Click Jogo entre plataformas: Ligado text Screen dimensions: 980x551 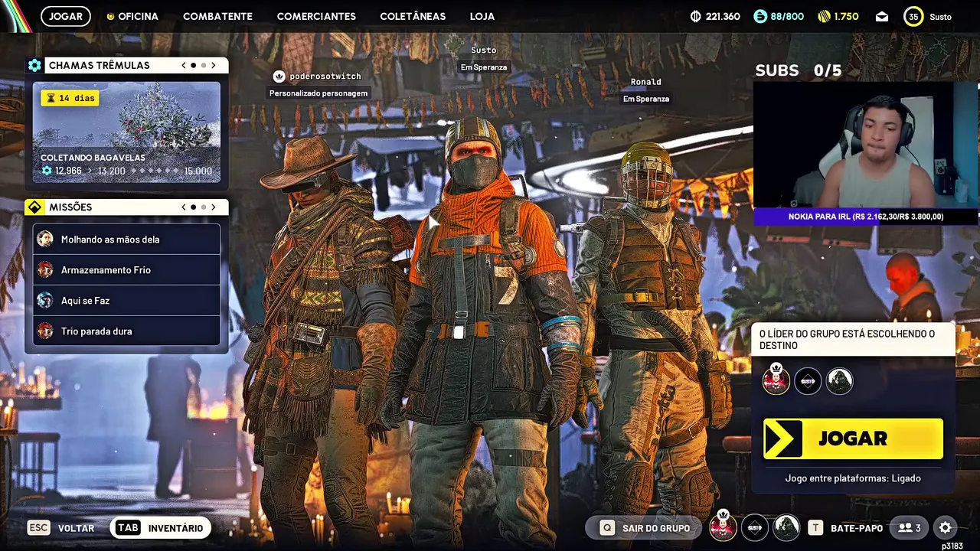(853, 478)
